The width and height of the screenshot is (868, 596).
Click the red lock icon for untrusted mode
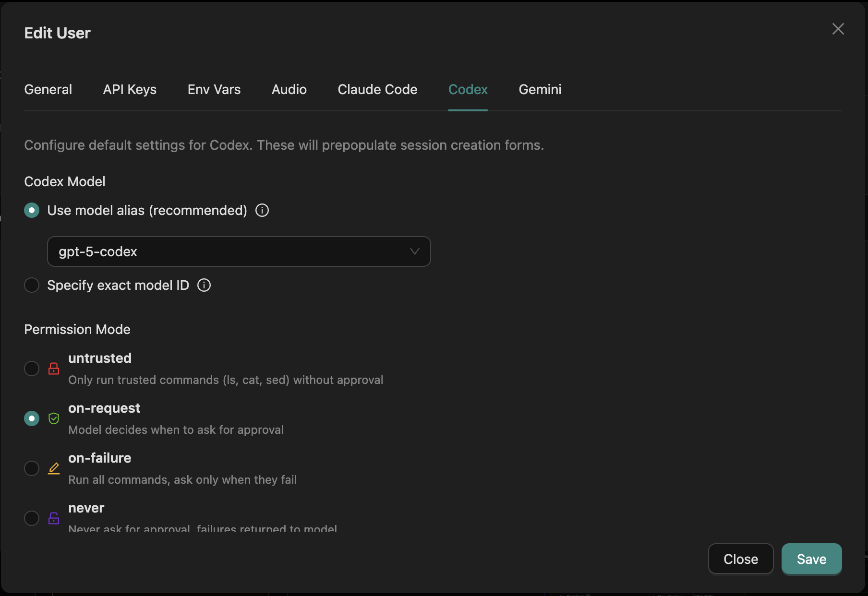point(54,369)
